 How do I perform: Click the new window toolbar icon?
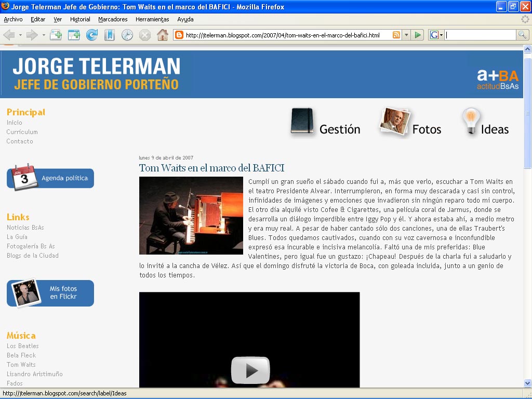[74, 35]
